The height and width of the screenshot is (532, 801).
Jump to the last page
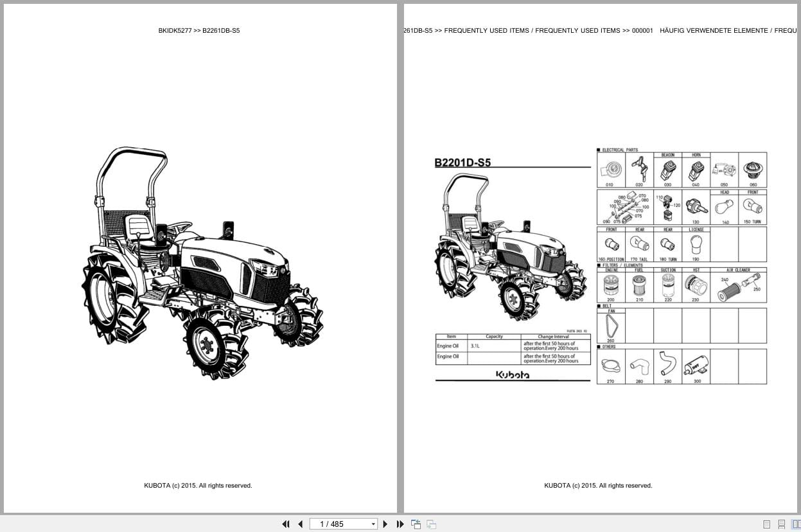click(x=400, y=524)
